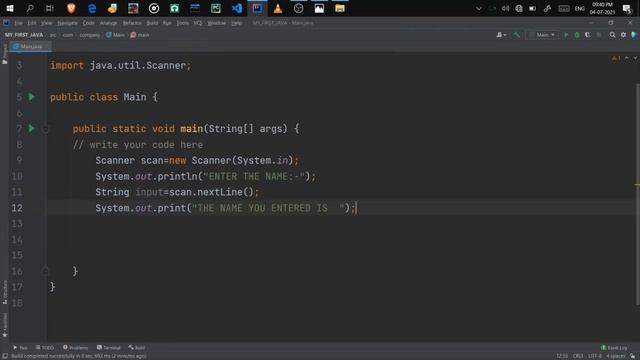Click the warning count indicator in the editor
Viewport: 640px width, 360px height.
pos(616,58)
